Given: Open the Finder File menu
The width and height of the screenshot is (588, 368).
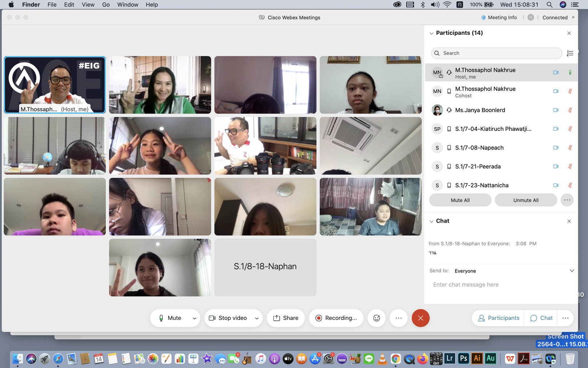Looking at the screenshot, I should coord(52,5).
